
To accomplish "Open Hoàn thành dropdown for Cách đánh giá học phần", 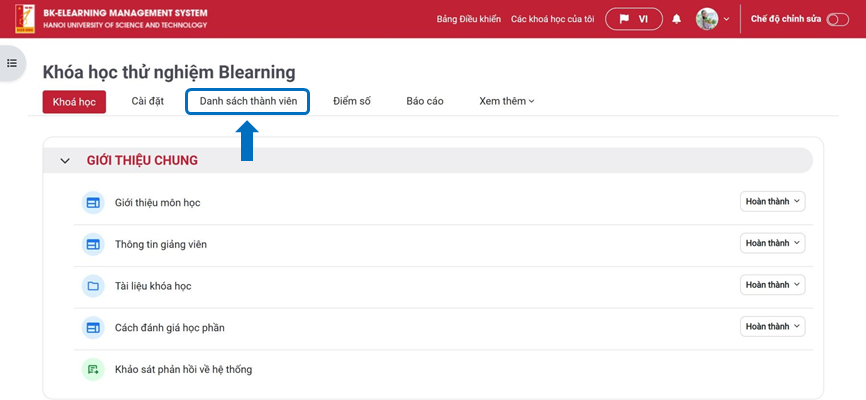I will (x=772, y=327).
